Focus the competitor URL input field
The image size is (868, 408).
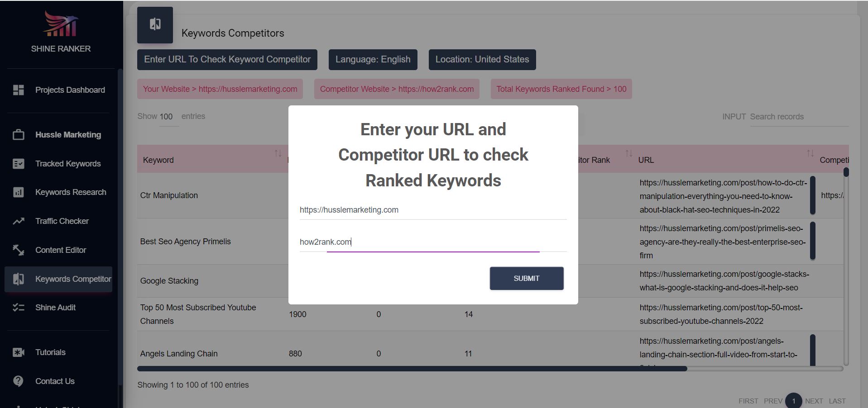pyautogui.click(x=433, y=242)
